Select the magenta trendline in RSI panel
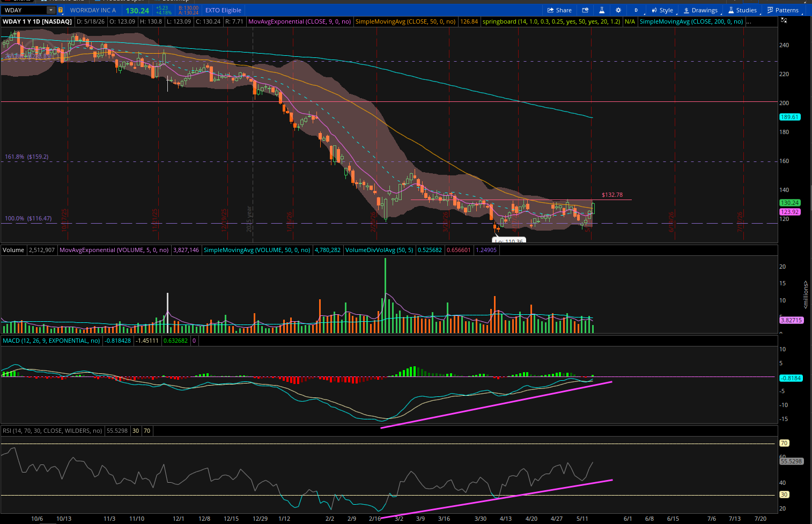Image resolution: width=812 pixels, height=524 pixels. tap(496, 499)
